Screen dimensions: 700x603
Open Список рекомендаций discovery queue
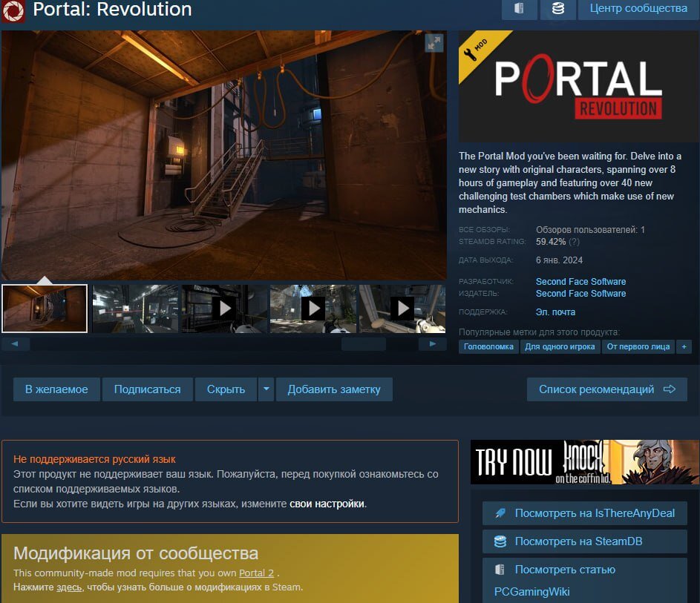pos(606,389)
